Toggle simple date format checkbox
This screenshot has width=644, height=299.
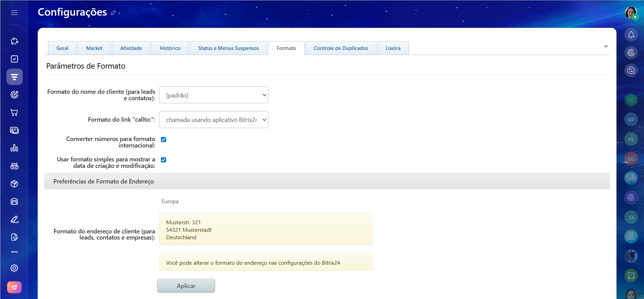163,160
